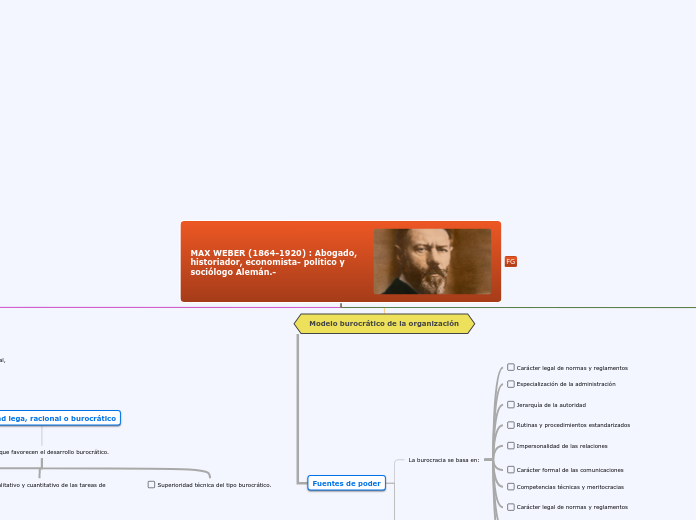The height and width of the screenshot is (520, 696).
Task: Select the Modelo burocrático de la organización node
Action: (x=384, y=324)
